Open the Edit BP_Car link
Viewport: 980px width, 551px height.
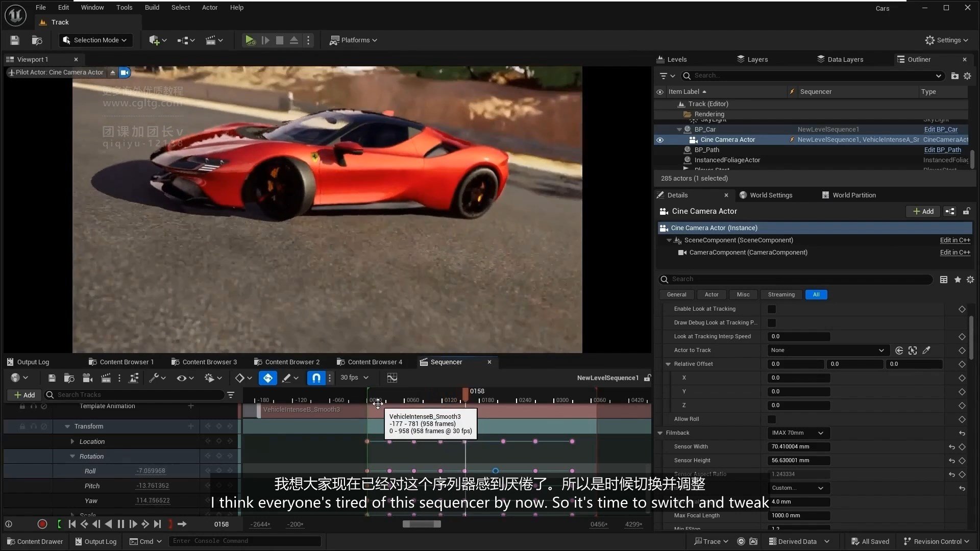[x=941, y=130]
